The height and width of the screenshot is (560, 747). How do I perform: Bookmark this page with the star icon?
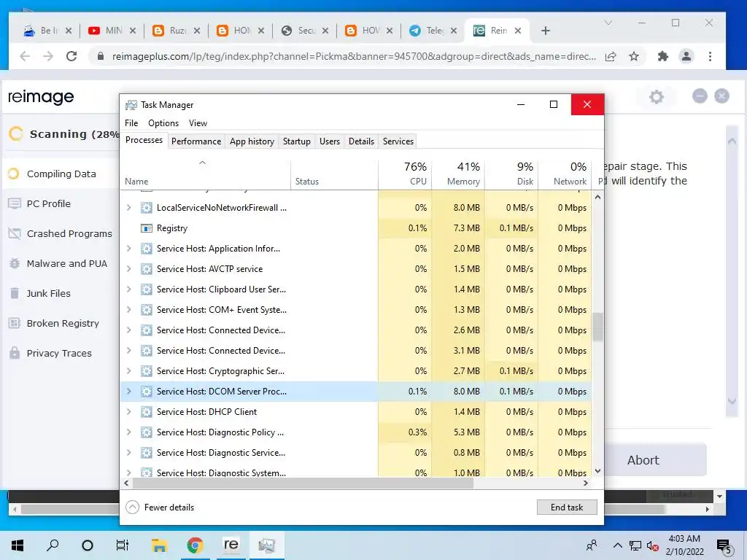point(634,57)
